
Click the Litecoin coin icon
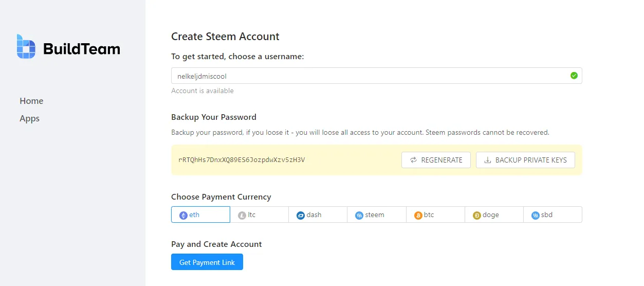242,215
